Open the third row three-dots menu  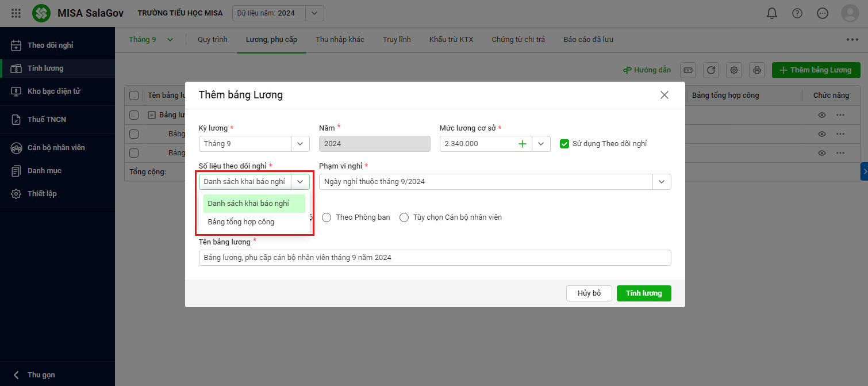coord(840,153)
